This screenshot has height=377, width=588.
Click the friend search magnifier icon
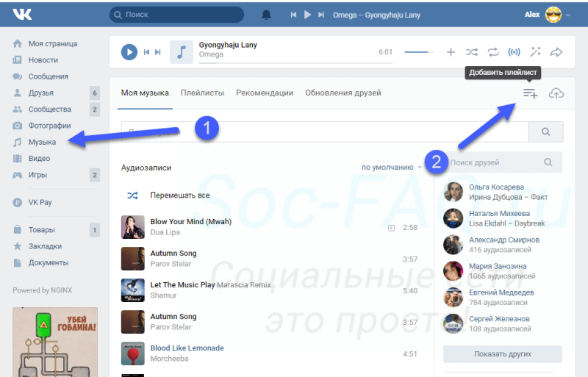548,162
